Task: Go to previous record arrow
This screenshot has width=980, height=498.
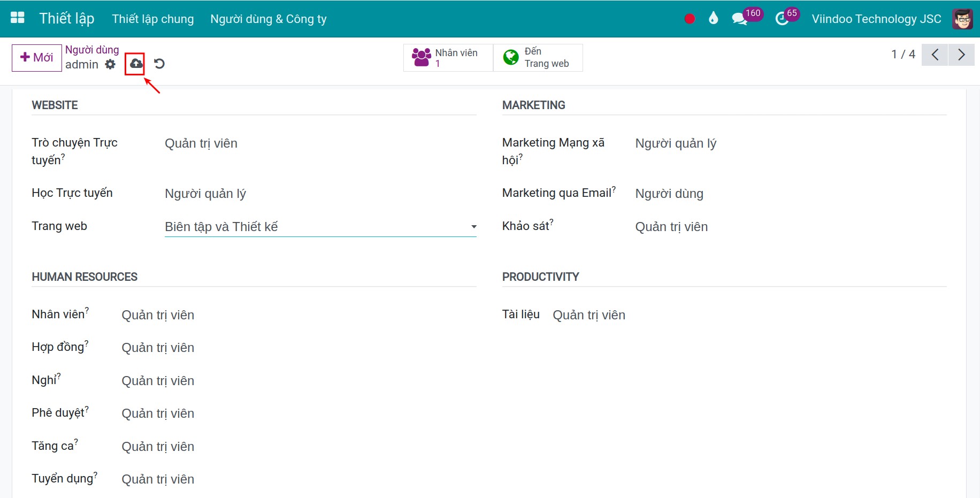Action: click(x=935, y=55)
